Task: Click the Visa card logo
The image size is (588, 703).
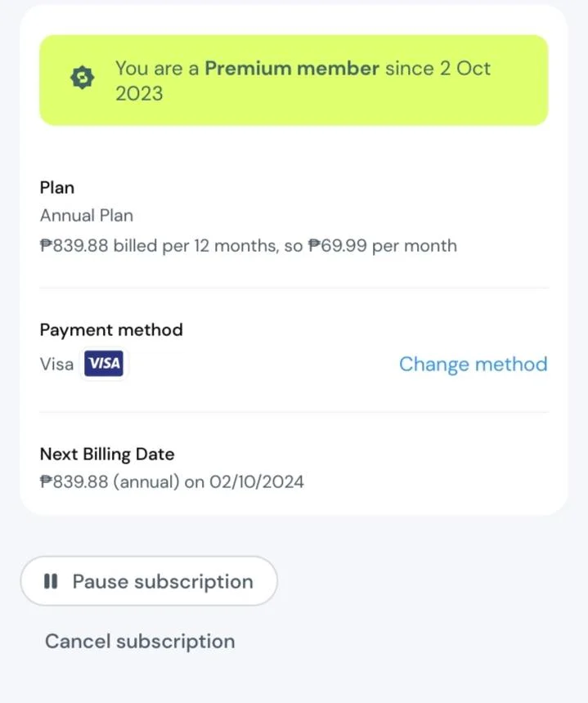Action: (x=104, y=363)
